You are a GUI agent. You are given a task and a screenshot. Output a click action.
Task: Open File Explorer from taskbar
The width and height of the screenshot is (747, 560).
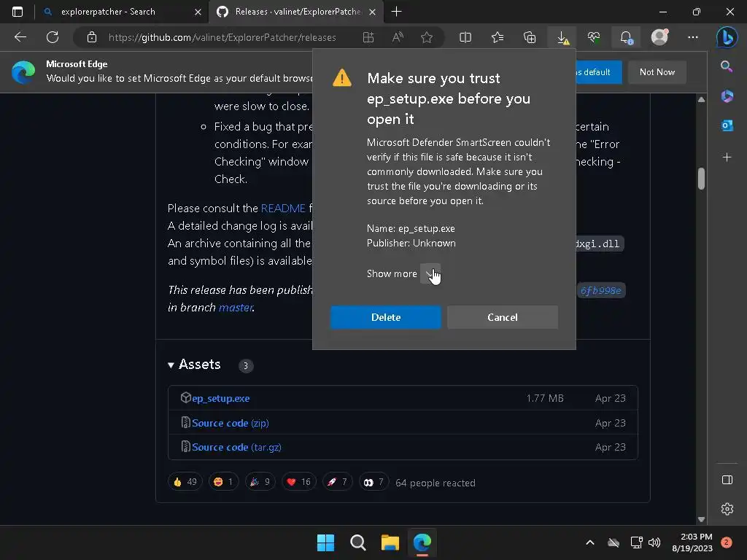pos(390,542)
